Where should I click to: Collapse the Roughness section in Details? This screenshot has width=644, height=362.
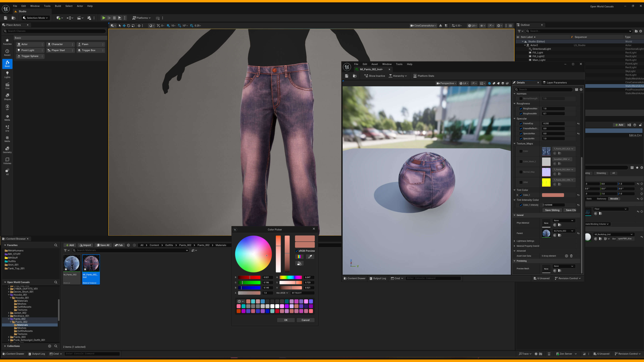click(515, 104)
